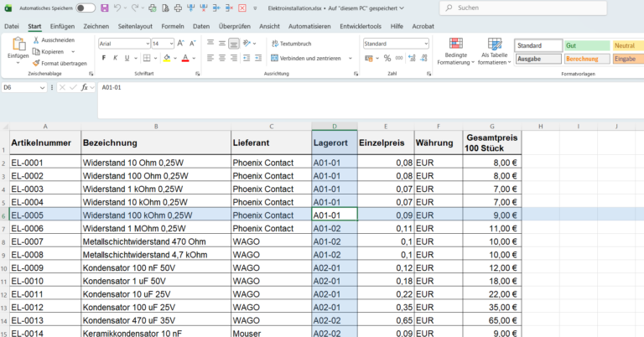Apply the green Gut cell style
644x337 pixels.
point(587,45)
